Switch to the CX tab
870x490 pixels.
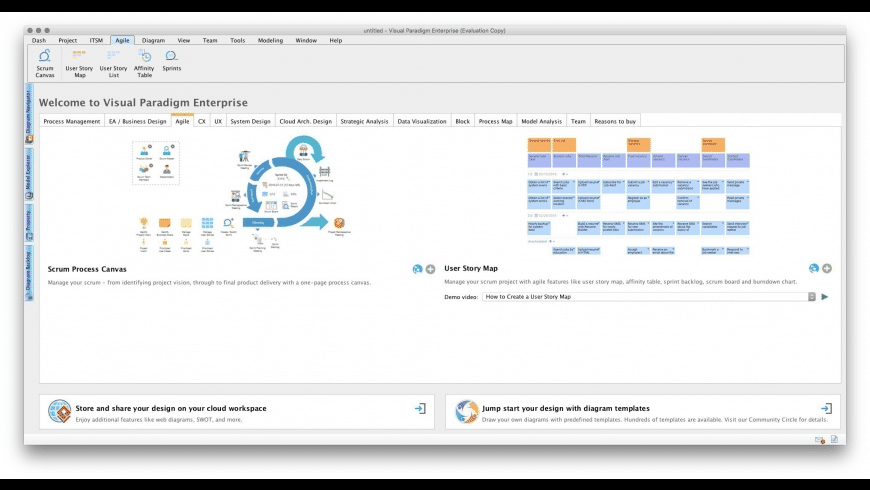[x=201, y=121]
